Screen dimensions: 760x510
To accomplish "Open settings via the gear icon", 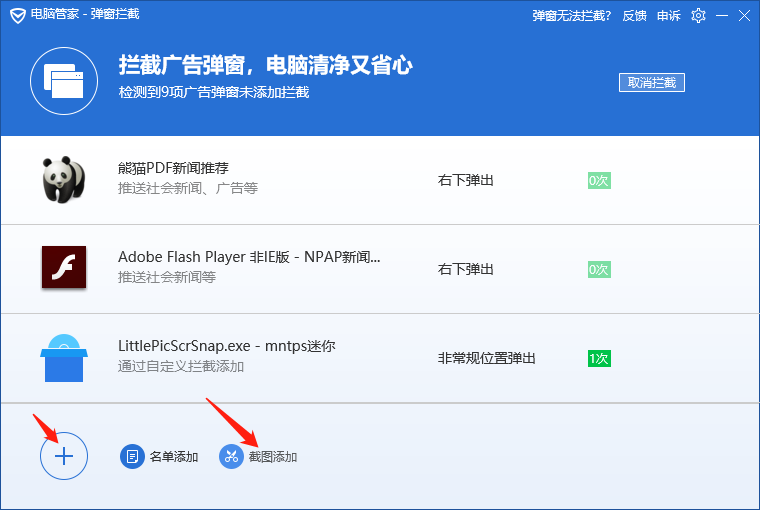I will 698,15.
